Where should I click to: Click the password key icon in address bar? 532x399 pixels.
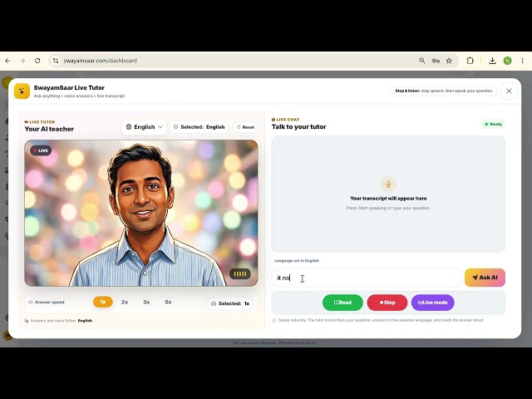point(436,61)
